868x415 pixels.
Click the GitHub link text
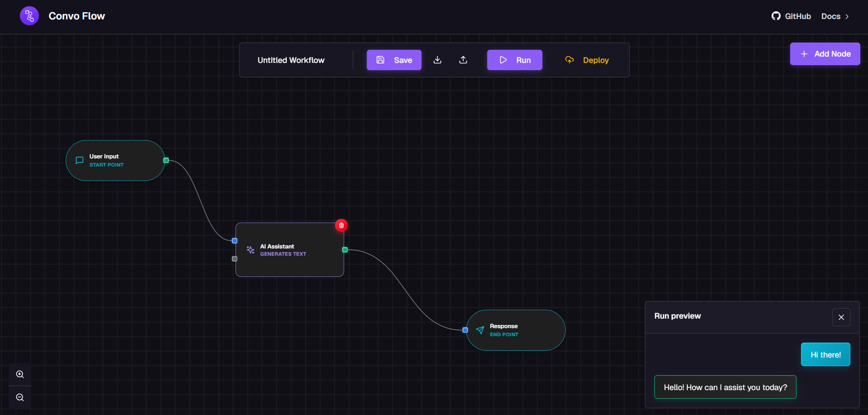(x=798, y=16)
